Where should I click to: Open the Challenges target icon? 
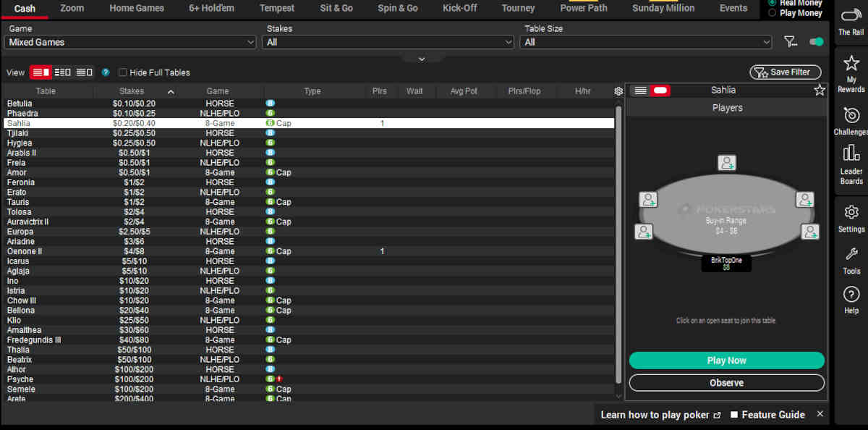[x=851, y=115]
